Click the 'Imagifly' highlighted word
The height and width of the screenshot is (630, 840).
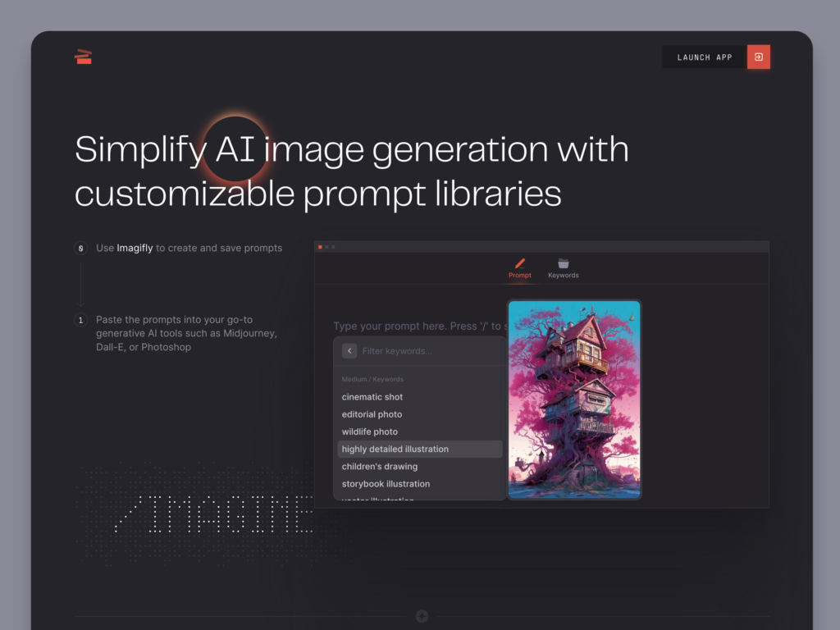click(135, 248)
